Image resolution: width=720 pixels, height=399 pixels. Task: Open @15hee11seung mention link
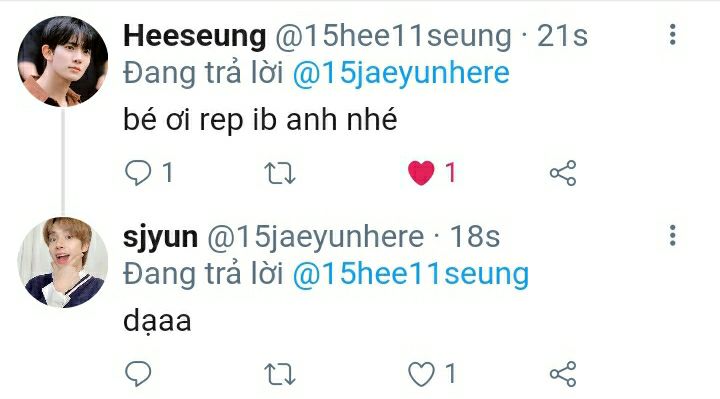click(x=411, y=274)
